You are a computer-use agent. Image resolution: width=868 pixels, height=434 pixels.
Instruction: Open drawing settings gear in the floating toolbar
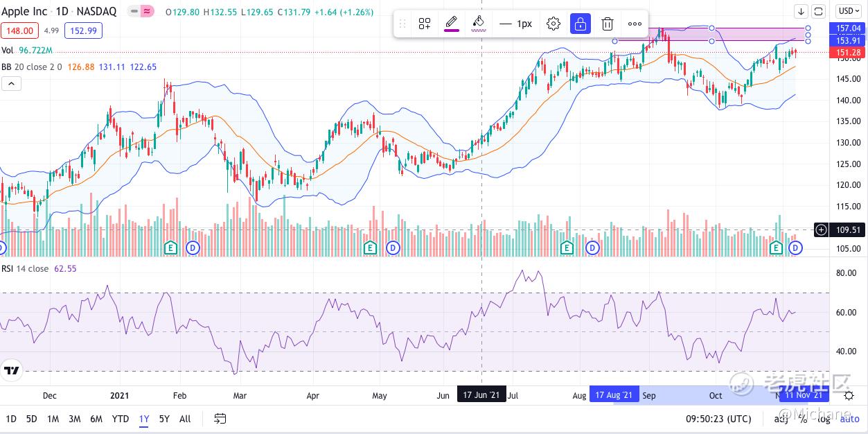[x=553, y=24]
